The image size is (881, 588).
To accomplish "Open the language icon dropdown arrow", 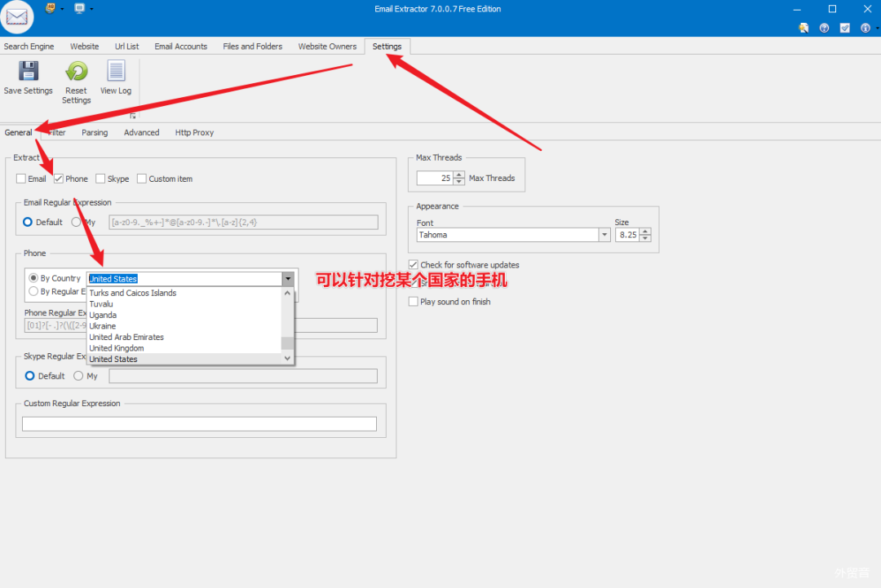I will click(62, 9).
